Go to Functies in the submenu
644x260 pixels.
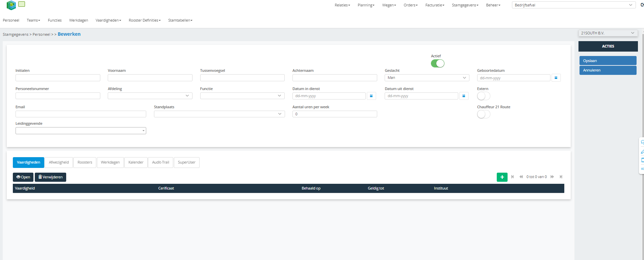click(x=55, y=20)
